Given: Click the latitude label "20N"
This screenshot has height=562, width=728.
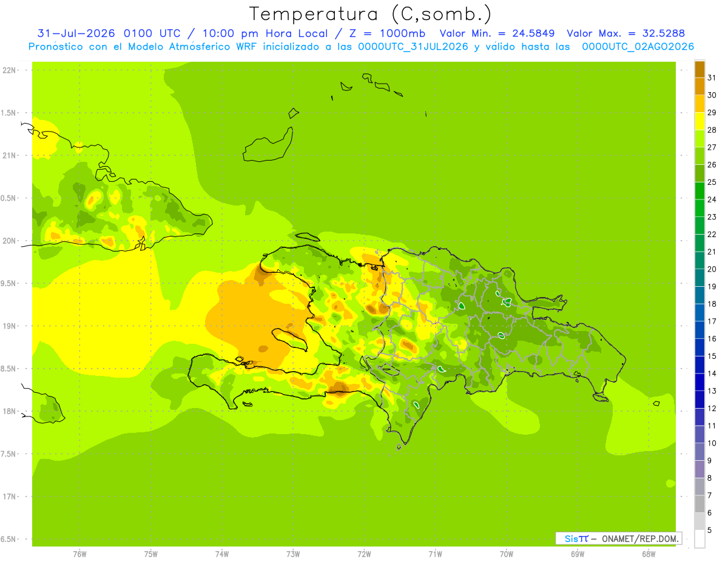Looking at the screenshot, I should click(x=10, y=241).
